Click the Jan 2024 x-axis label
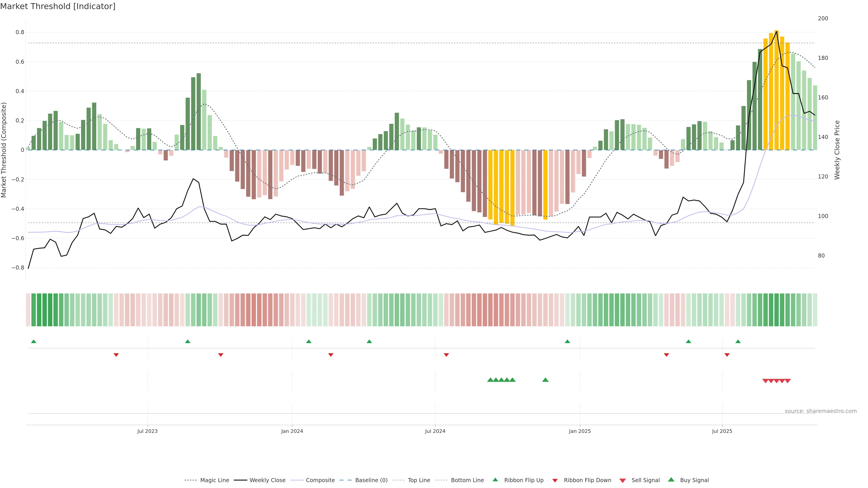The width and height of the screenshot is (868, 488). point(292,431)
